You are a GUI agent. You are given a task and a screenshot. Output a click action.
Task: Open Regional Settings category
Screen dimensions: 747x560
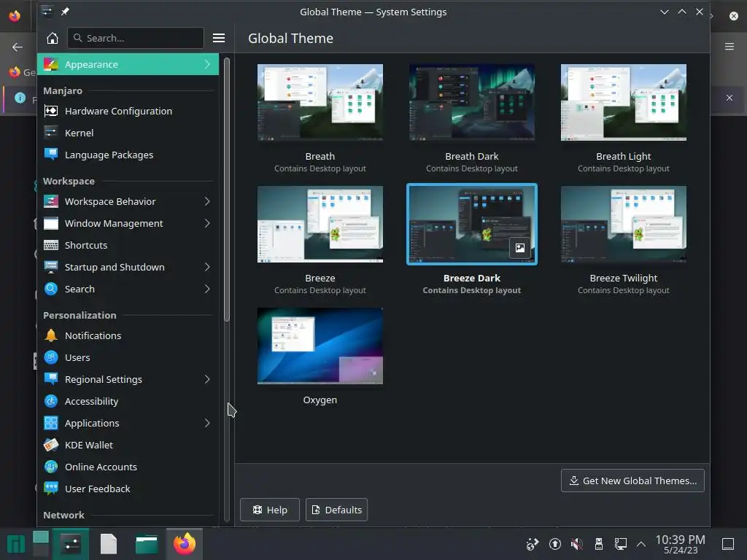click(x=128, y=379)
